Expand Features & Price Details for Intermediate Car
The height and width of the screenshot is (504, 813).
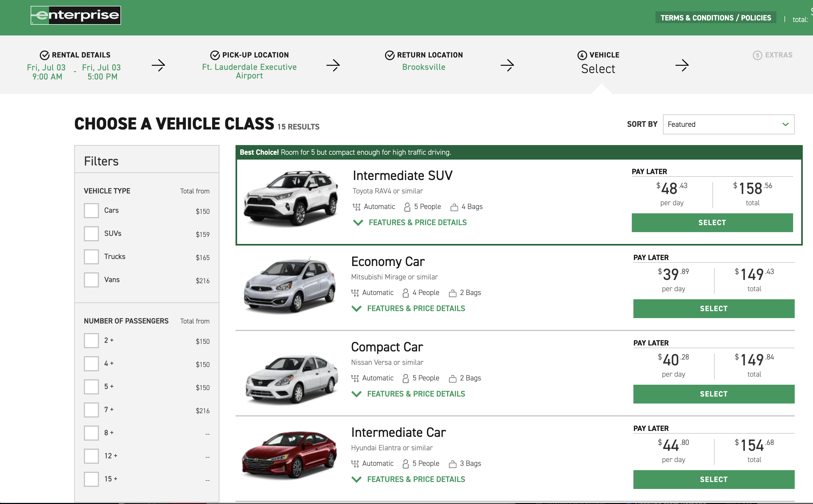(408, 479)
